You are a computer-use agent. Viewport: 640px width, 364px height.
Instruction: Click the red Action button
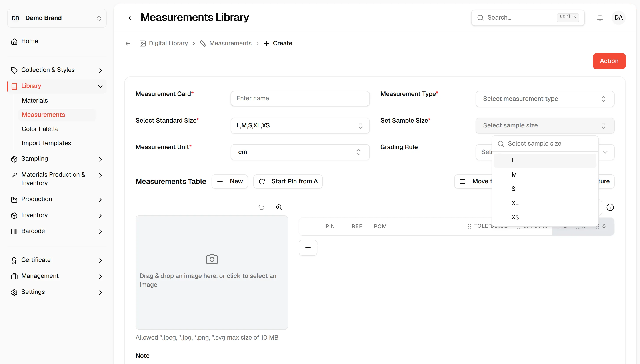609,61
